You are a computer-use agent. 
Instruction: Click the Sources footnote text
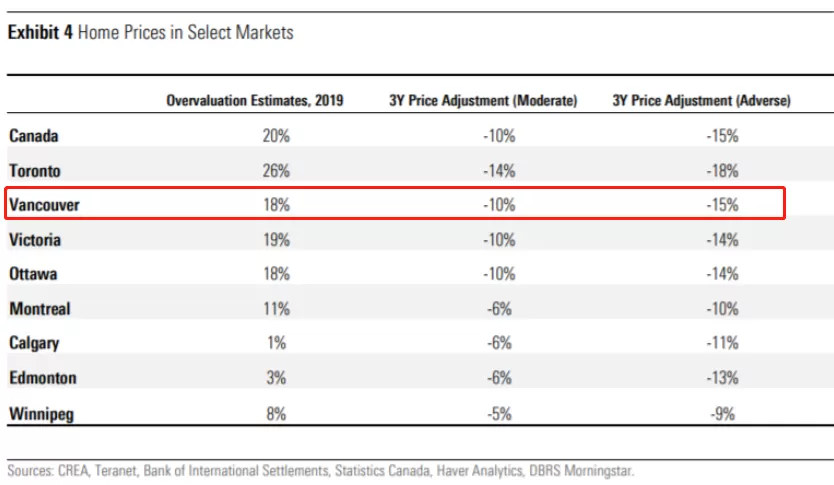click(x=321, y=471)
